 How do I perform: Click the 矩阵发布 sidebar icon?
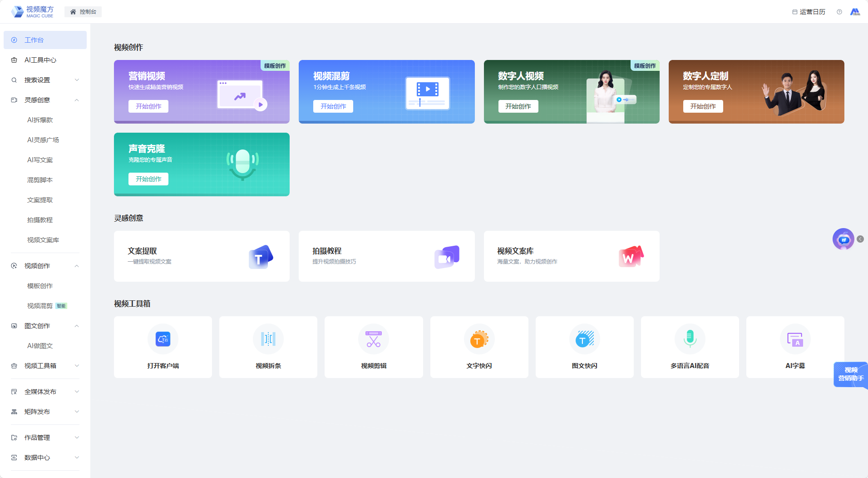pyautogui.click(x=14, y=412)
